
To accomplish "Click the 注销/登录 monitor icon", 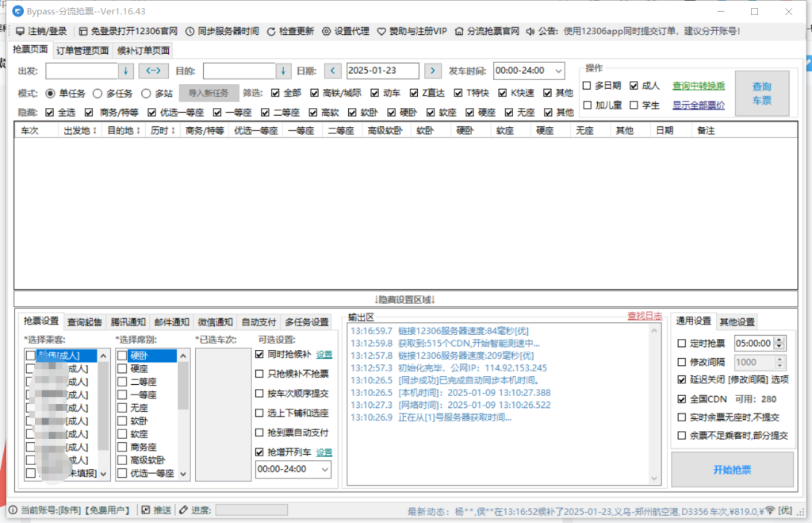I will pos(20,31).
